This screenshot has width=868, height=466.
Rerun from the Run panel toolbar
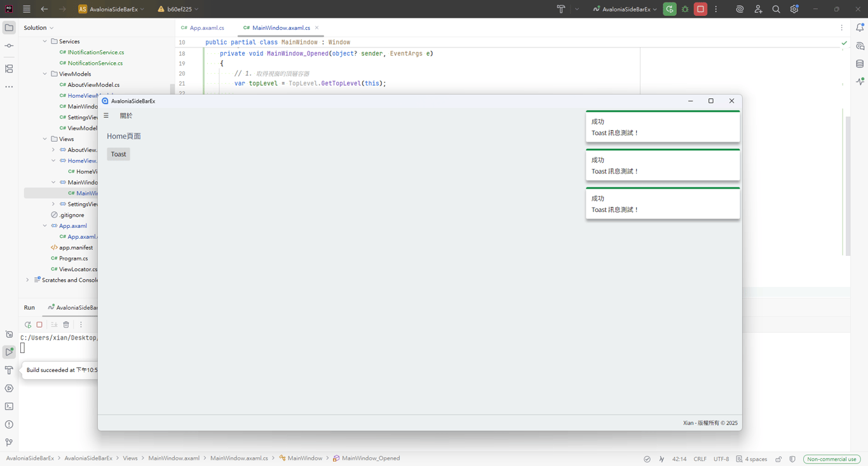pos(28,324)
